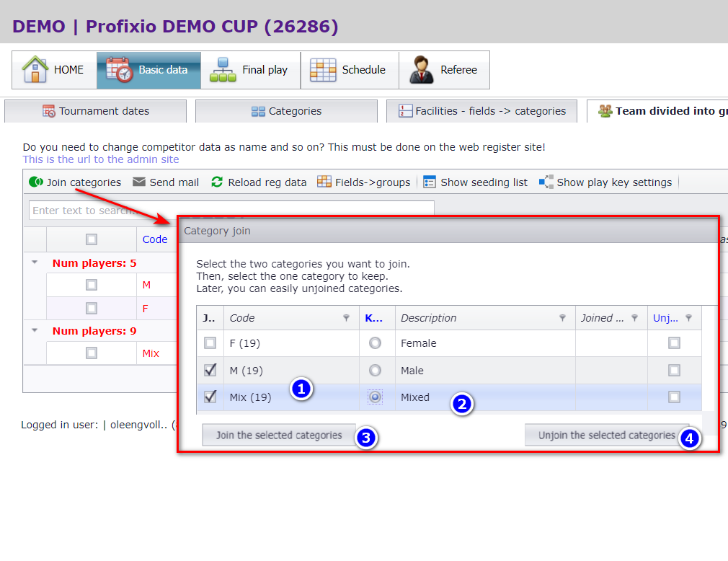Focus the Enter text to search field
Image resolution: width=728 pixels, height=561 pixels.
pyautogui.click(x=231, y=211)
